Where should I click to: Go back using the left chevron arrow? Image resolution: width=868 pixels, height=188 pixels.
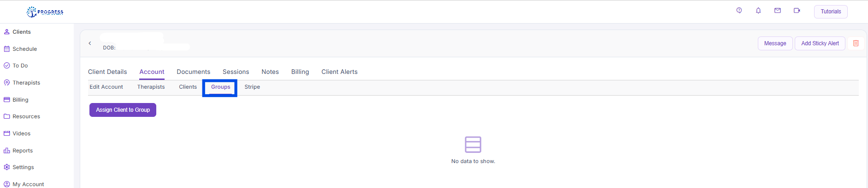click(x=90, y=43)
